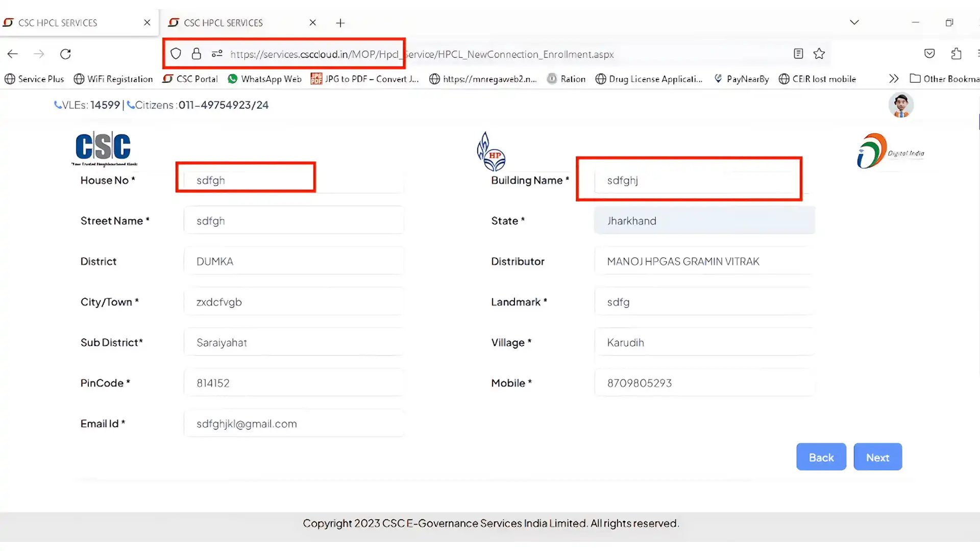
Task: Click the bookmark star icon
Action: pyautogui.click(x=819, y=54)
